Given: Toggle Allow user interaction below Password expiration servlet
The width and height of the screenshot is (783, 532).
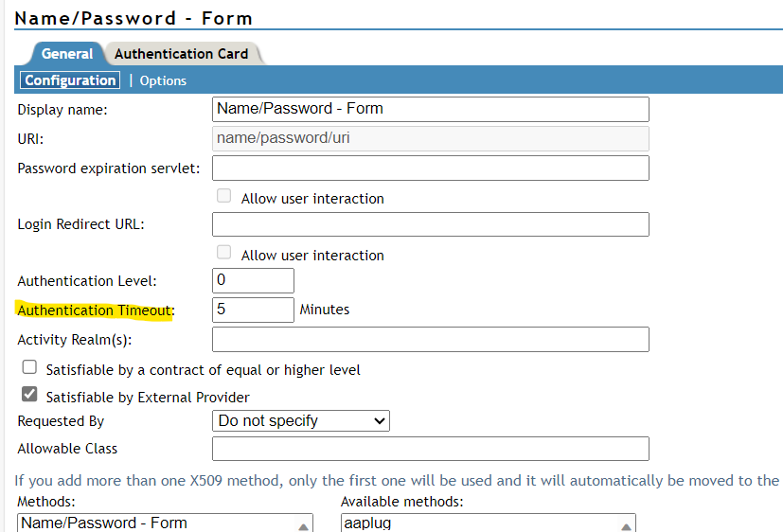Looking at the screenshot, I should [224, 197].
